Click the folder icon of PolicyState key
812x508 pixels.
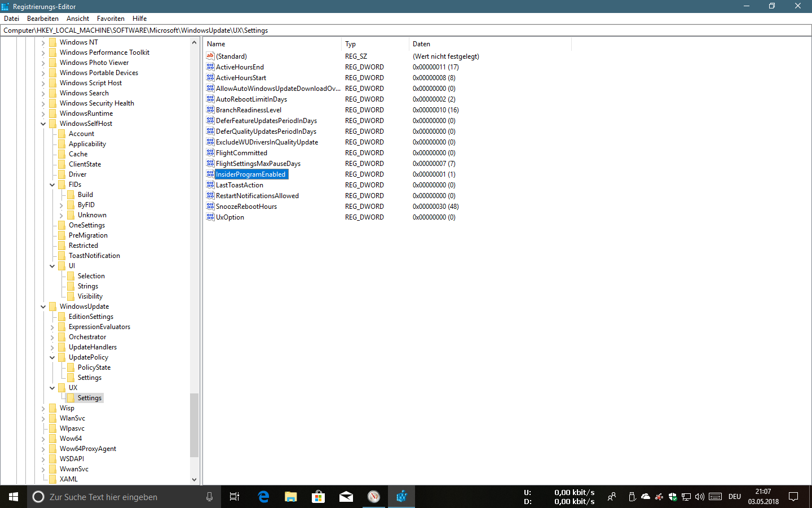[70, 367]
